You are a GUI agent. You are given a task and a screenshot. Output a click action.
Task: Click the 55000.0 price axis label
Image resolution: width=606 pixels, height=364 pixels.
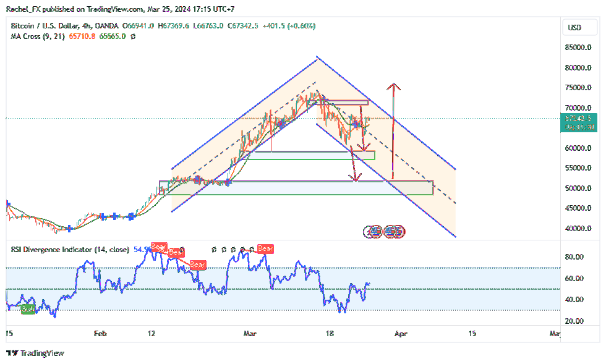(578, 168)
